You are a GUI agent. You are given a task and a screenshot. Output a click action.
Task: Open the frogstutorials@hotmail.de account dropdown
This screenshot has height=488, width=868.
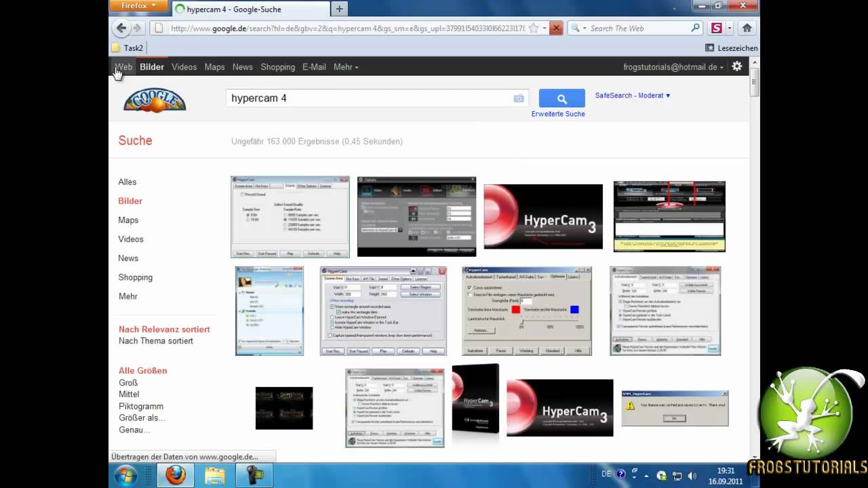click(x=673, y=67)
